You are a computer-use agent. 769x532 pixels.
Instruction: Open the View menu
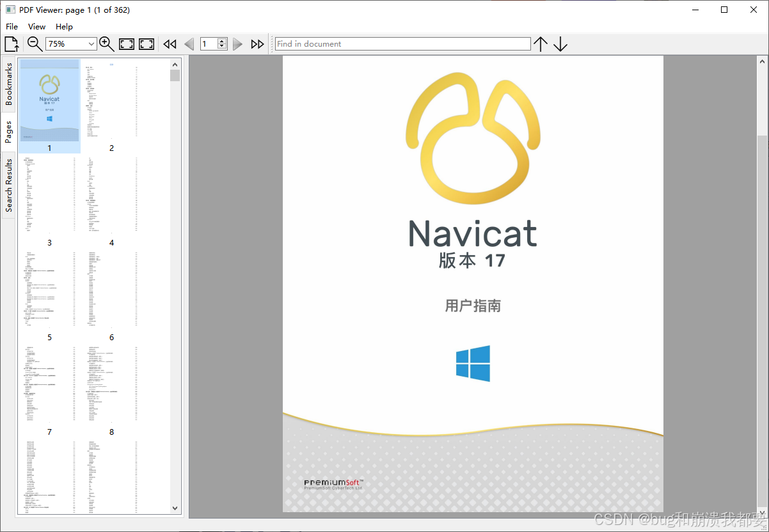[37, 27]
